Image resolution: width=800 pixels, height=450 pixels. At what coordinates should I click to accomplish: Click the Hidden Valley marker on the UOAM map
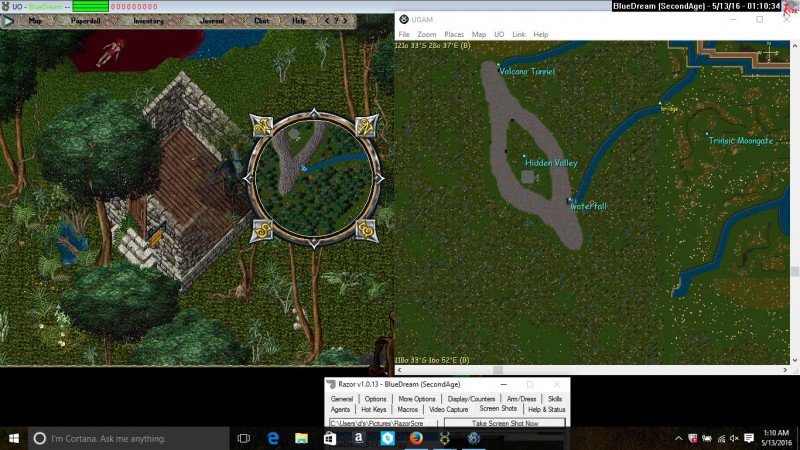coord(525,158)
